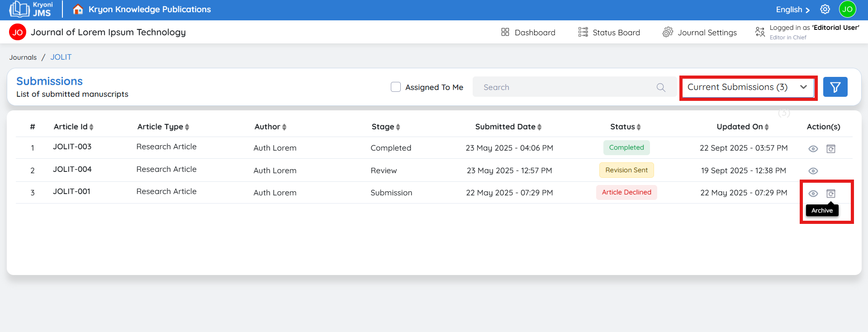View JOLIT-003 using the eye icon
The height and width of the screenshot is (332, 868).
pos(813,149)
